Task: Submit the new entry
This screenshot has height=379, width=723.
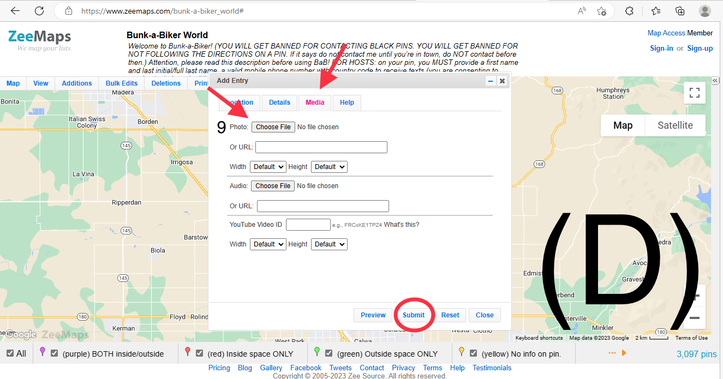Action: coord(413,315)
